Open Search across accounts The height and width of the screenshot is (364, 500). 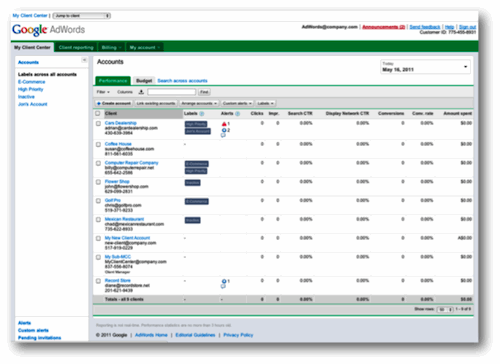182,81
